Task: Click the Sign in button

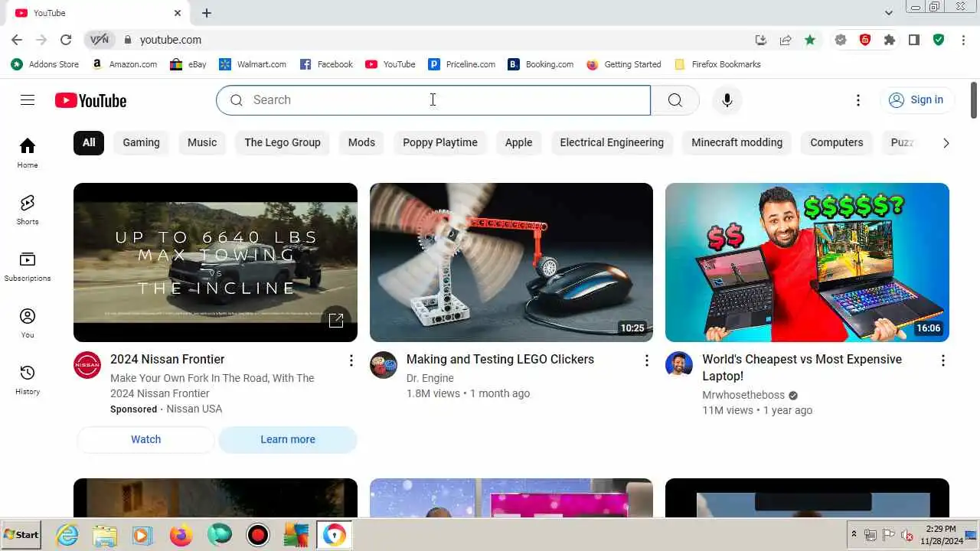Action: pos(916,100)
